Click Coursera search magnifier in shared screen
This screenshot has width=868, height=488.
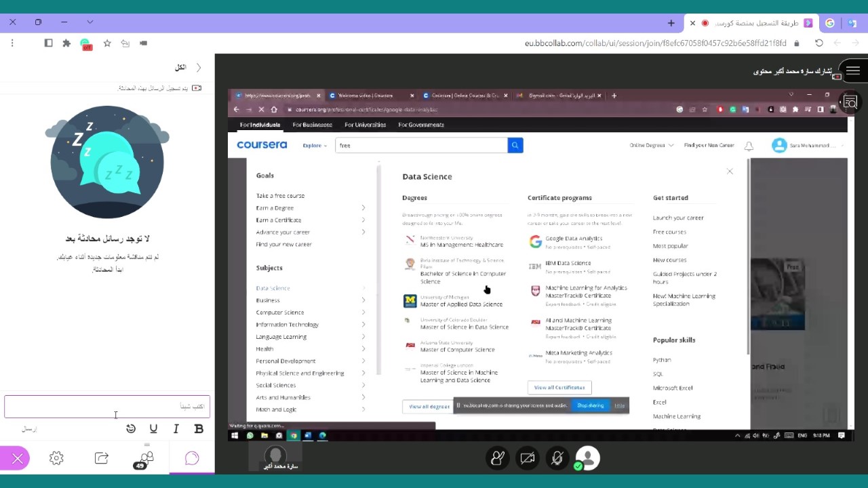pos(515,145)
